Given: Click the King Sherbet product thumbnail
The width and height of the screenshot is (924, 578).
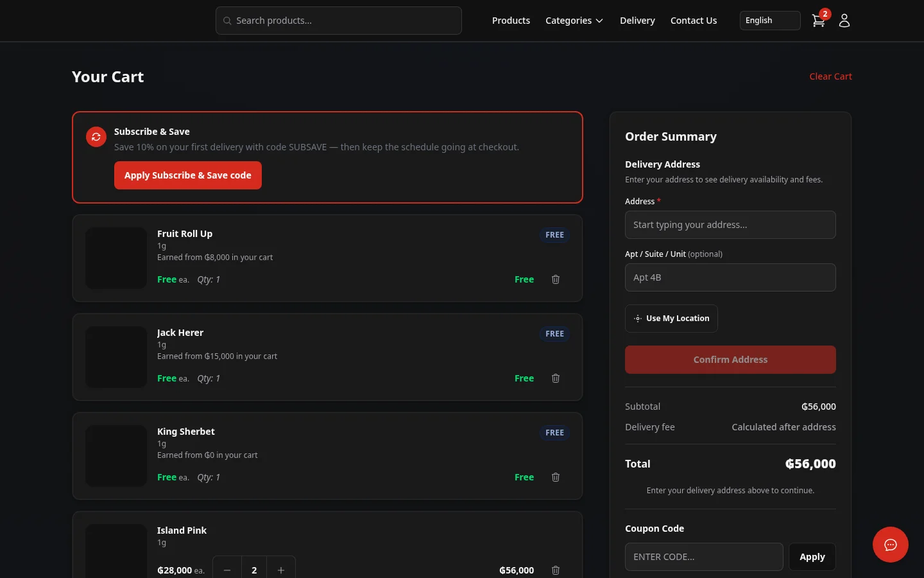Looking at the screenshot, I should [116, 456].
